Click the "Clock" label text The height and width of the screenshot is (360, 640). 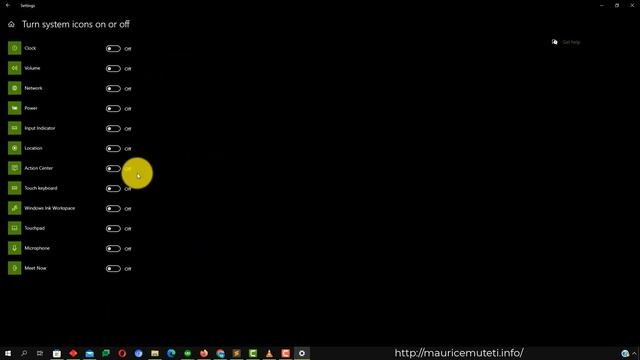click(30, 48)
